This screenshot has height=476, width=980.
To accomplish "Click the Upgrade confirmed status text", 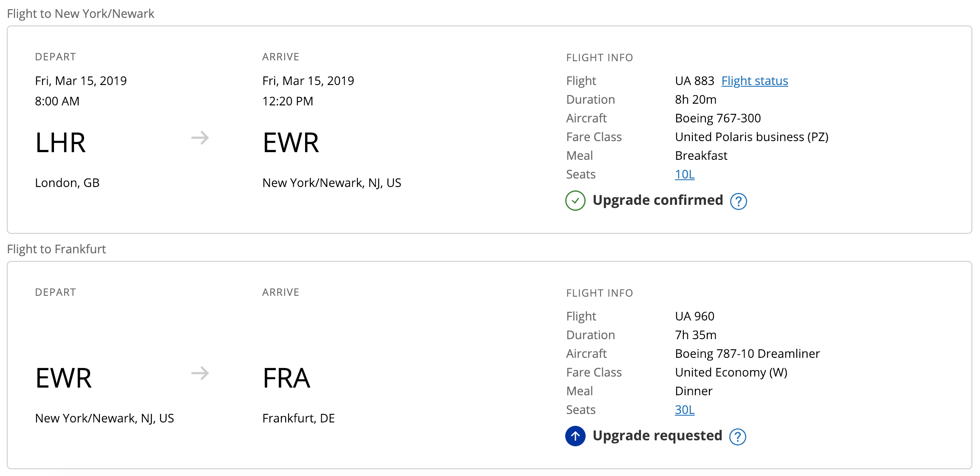I will 657,200.
